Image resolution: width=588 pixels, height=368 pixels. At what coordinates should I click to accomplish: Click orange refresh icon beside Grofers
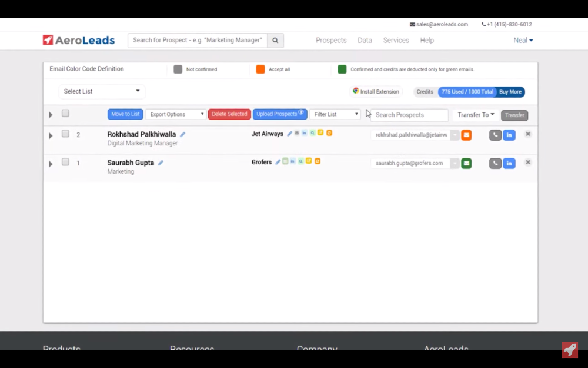tap(318, 161)
